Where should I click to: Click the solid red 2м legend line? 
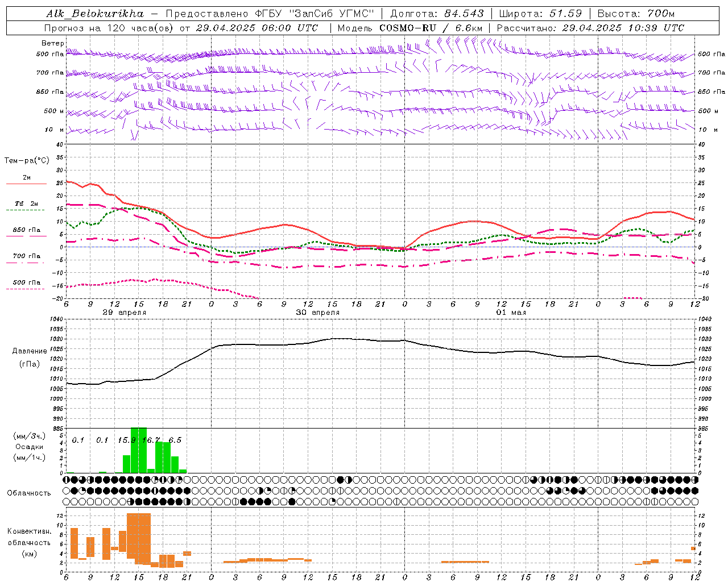coord(26,184)
